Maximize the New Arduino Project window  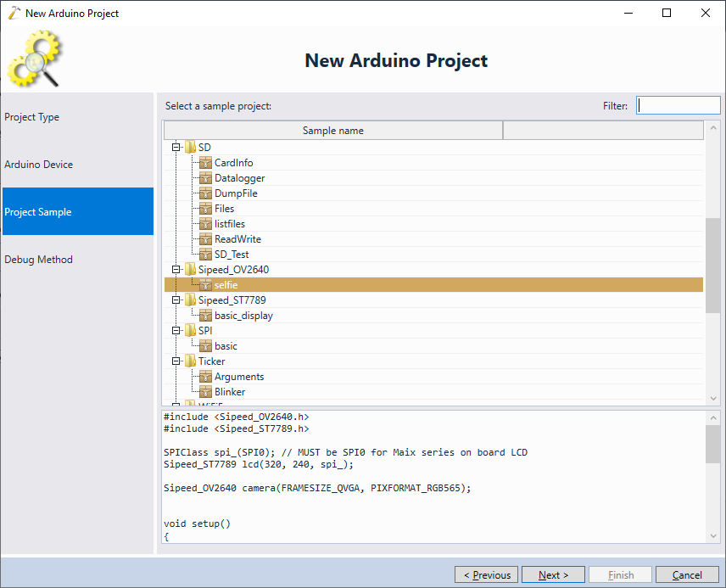(x=667, y=13)
